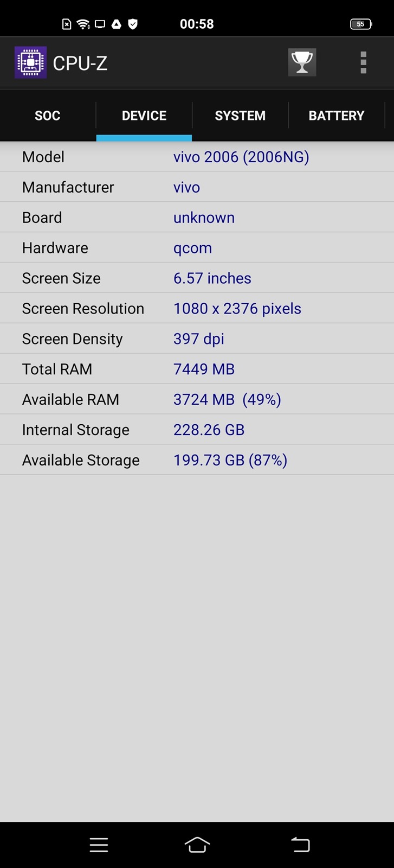Switch to the SYSTEM tab

pos(240,116)
